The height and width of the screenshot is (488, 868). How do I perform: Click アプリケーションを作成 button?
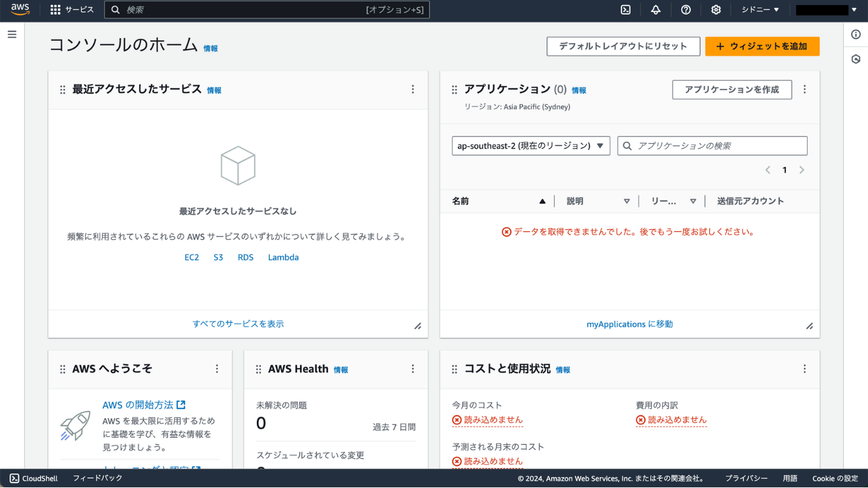click(x=732, y=90)
